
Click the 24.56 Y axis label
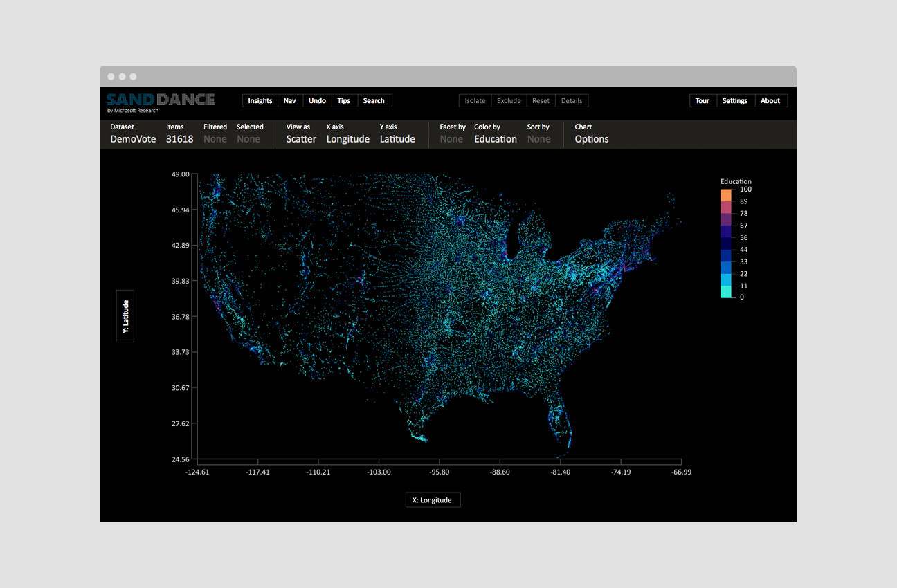(x=180, y=459)
